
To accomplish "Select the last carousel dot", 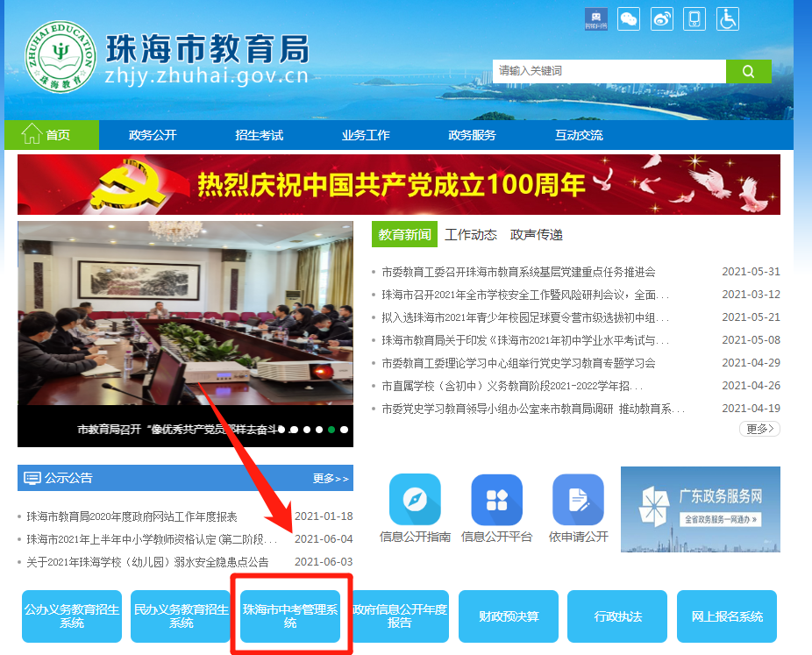I will tap(344, 430).
